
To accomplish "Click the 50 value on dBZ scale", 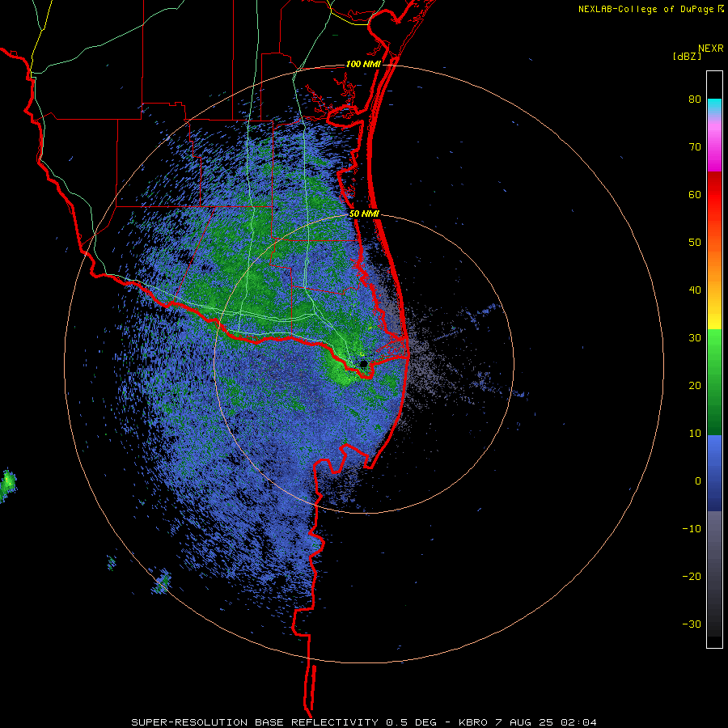I will coord(695,243).
